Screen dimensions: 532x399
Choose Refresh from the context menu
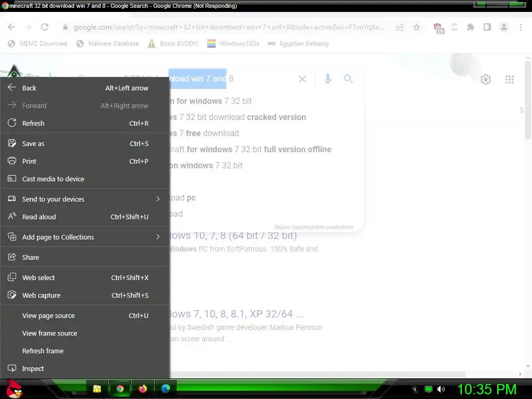[85, 123]
